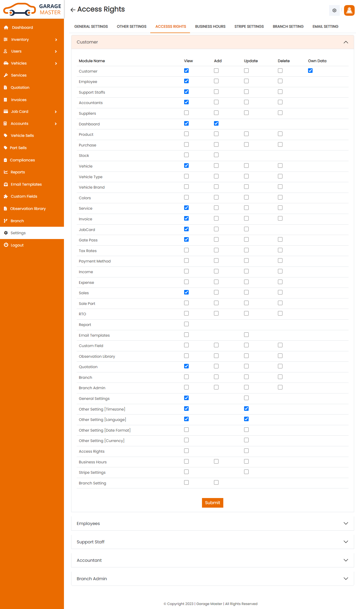
Task: Open the Branch icon in sidebar
Action: [x=6, y=221]
